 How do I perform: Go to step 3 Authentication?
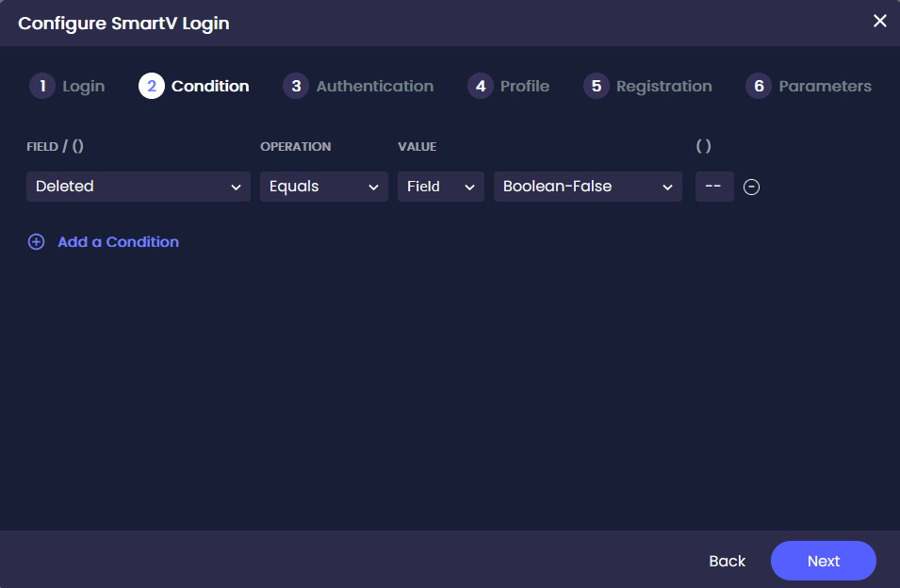pyautogui.click(x=358, y=86)
